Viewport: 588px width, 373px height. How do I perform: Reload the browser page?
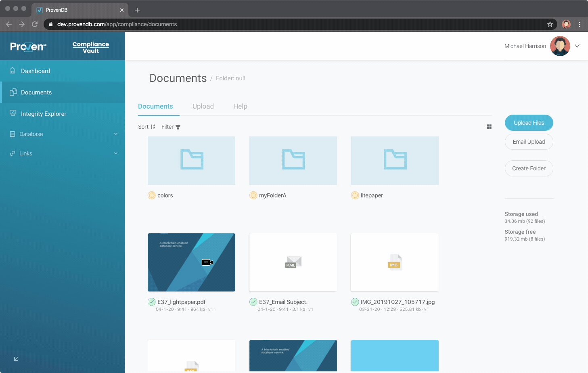pyautogui.click(x=35, y=24)
